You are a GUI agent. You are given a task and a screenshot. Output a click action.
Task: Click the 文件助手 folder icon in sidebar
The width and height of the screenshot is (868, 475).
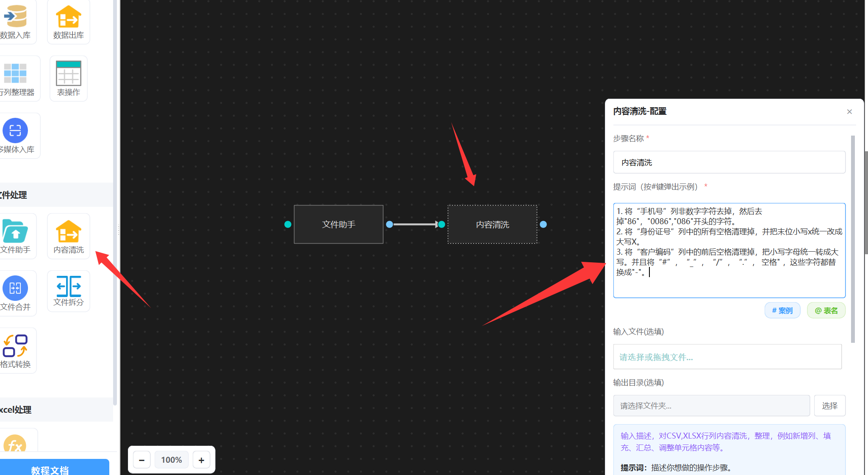tap(15, 231)
